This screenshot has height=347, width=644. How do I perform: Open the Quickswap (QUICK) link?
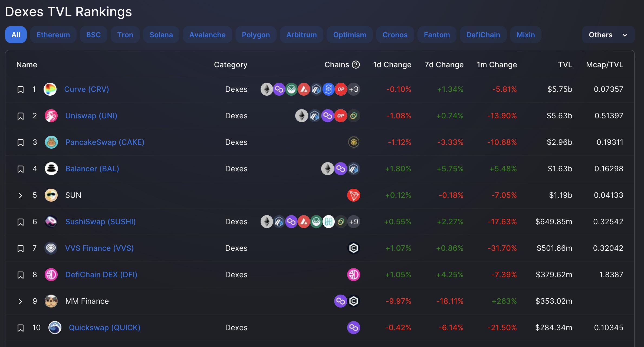pyautogui.click(x=104, y=328)
